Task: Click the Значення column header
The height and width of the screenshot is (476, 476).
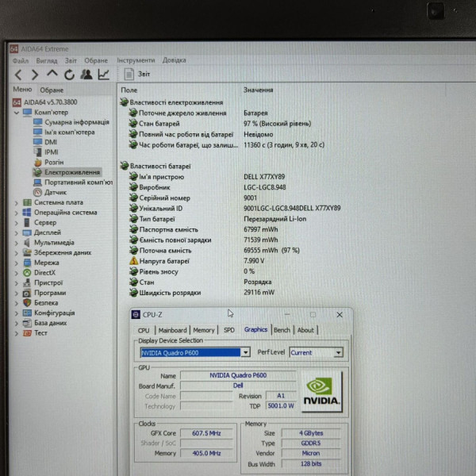Action: point(259,90)
